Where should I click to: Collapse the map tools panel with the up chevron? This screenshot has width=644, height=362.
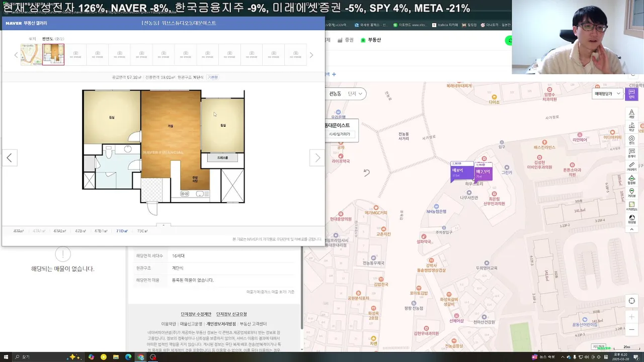631,229
